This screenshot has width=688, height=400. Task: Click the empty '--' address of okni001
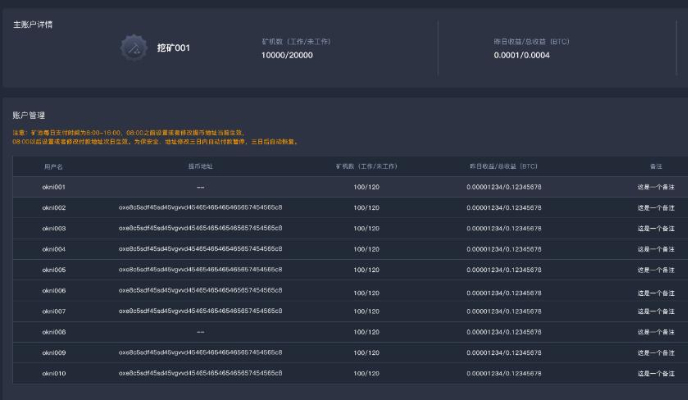click(x=201, y=187)
